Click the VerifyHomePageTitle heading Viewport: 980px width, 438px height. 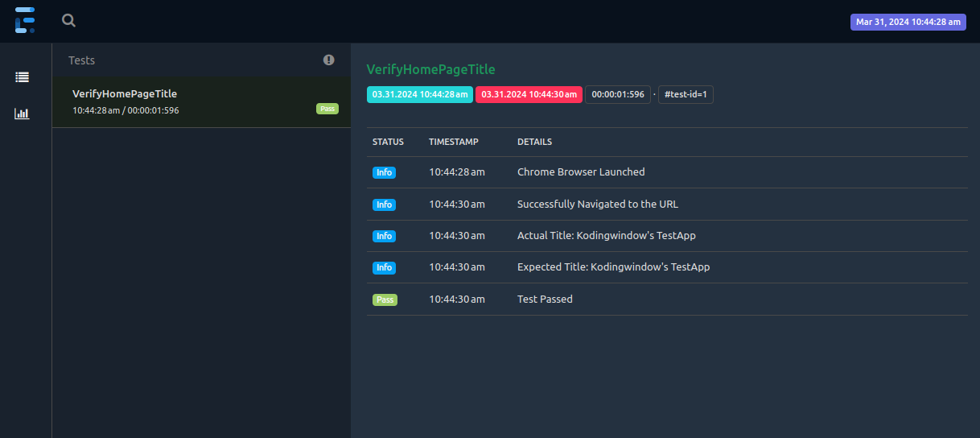(x=431, y=69)
